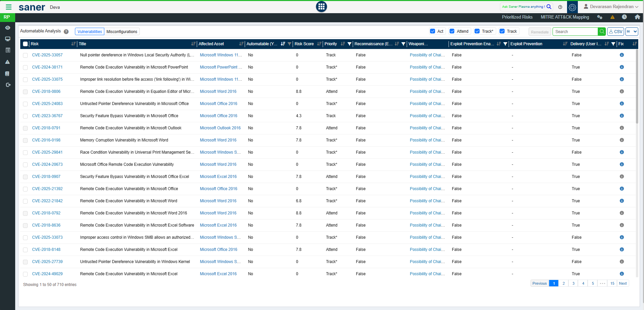644x310 pixels.
Task: Go to the home icon
Action: [x=637, y=17]
